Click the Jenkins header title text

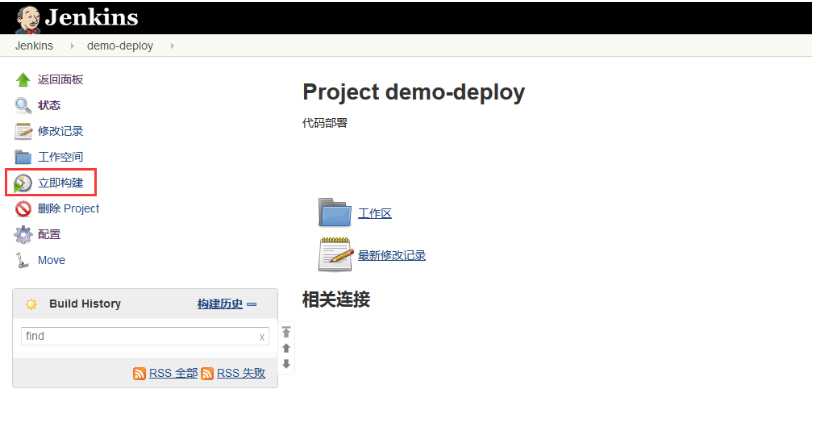[x=92, y=17]
